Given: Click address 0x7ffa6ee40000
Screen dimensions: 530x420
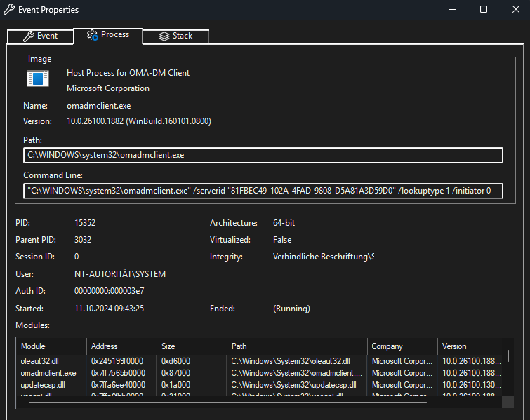Looking at the screenshot, I should tap(118, 385).
